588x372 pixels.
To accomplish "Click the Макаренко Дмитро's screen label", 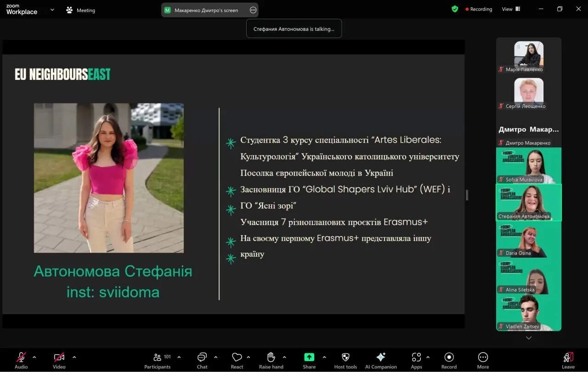I will 206,10.
